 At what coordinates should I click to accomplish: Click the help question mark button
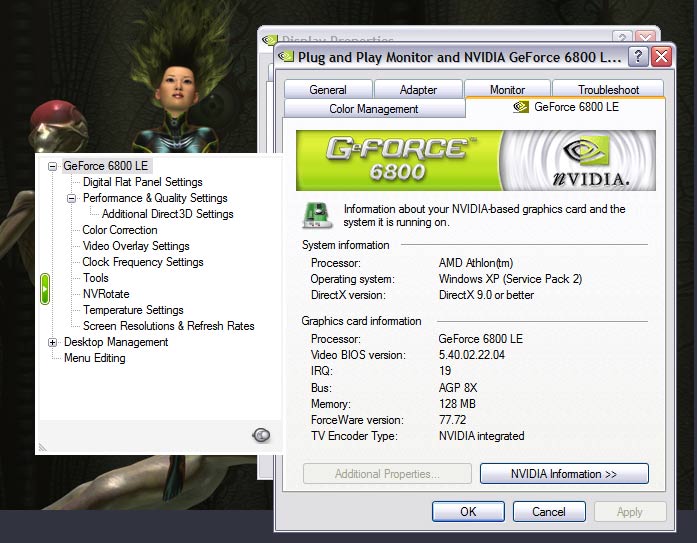click(638, 56)
